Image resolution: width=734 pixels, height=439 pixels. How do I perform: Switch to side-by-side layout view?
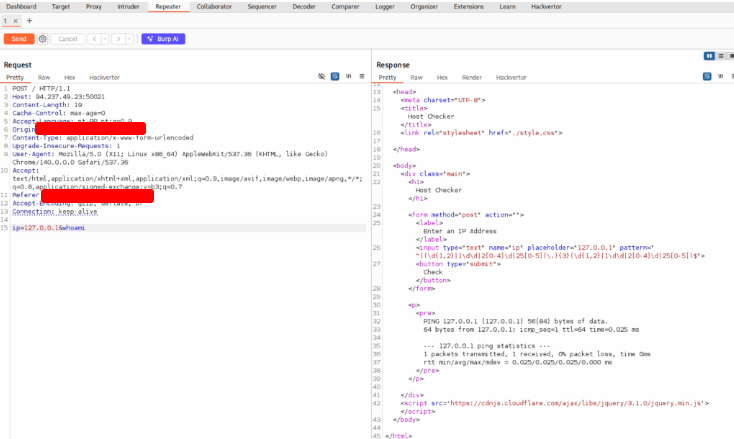(x=709, y=56)
